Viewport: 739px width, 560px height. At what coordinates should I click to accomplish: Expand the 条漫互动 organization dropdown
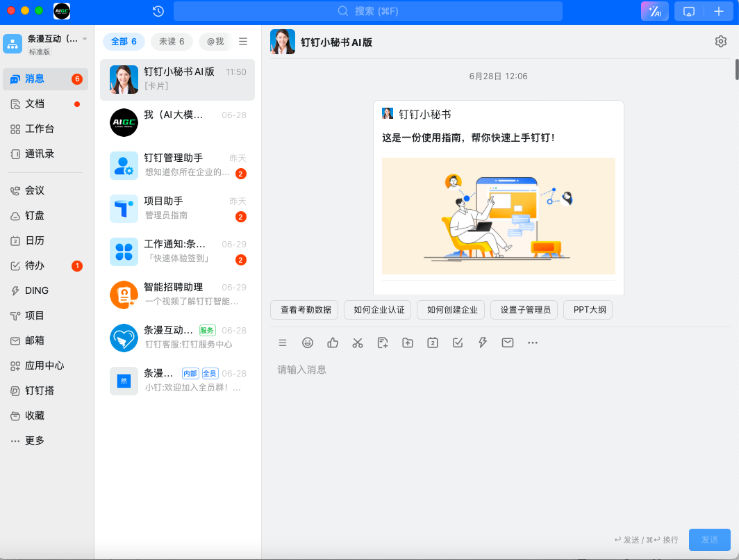85,39
